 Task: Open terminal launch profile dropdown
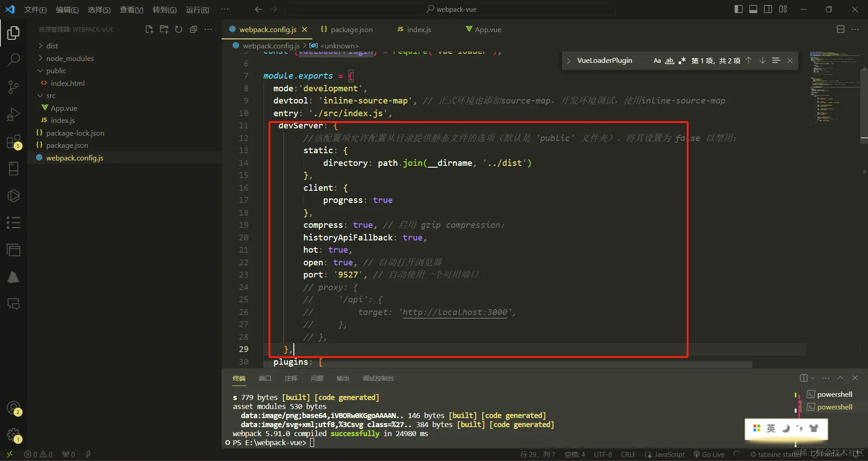coord(813,378)
